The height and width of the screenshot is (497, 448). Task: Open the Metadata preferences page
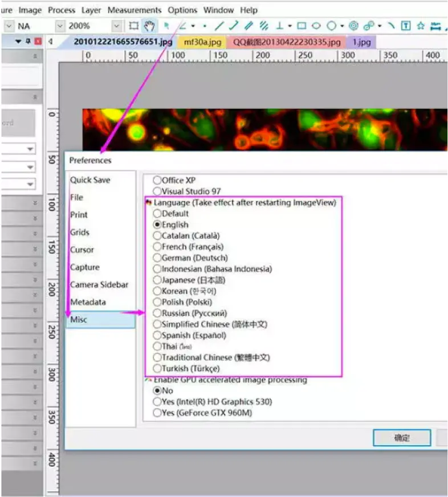(88, 302)
